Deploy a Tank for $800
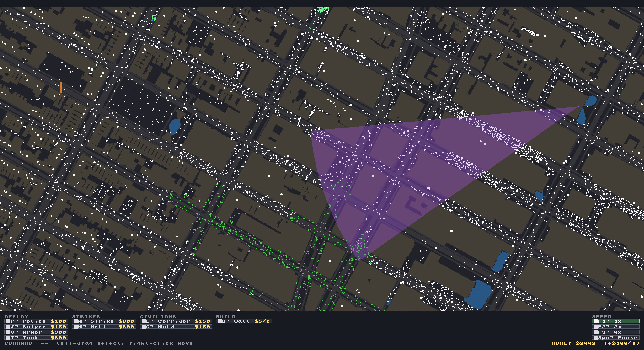 (36, 338)
